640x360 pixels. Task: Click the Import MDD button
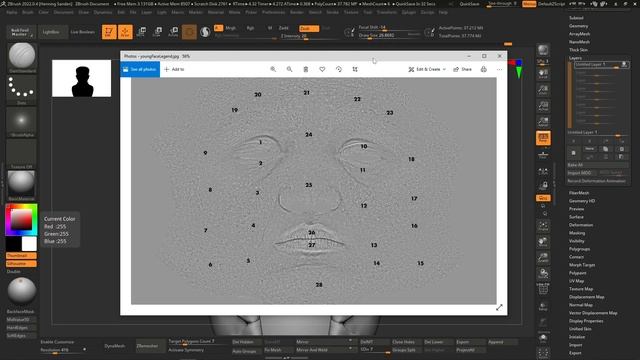[582, 173]
